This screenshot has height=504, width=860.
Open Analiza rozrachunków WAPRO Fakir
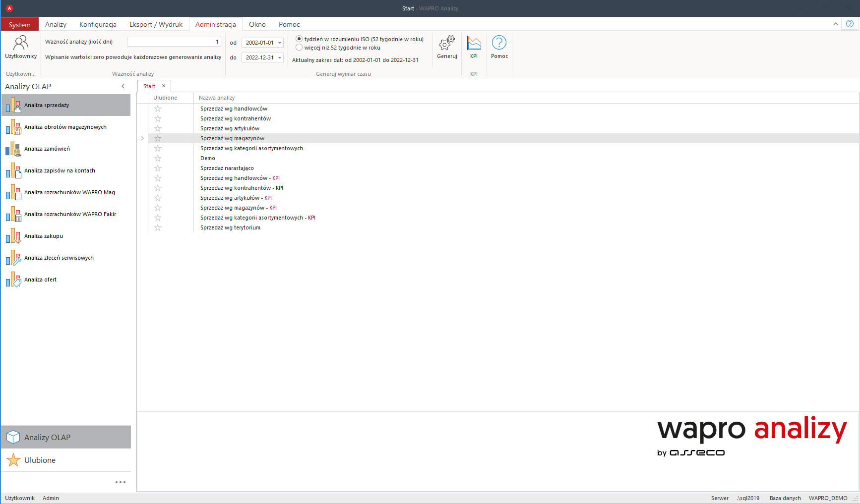pyautogui.click(x=66, y=214)
